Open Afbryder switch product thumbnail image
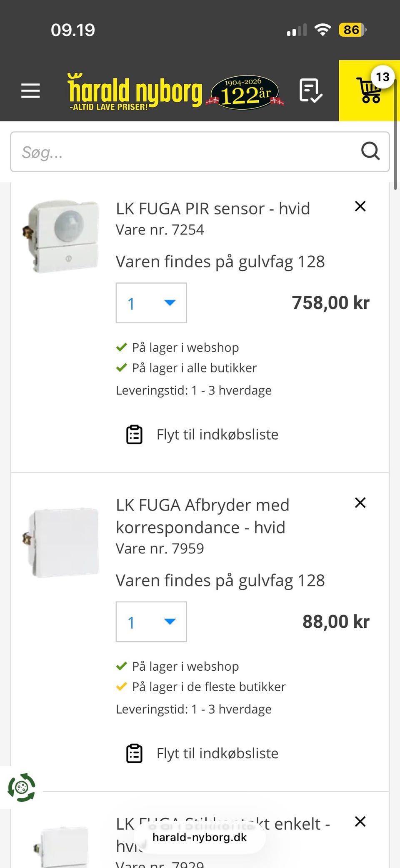 tap(61, 543)
